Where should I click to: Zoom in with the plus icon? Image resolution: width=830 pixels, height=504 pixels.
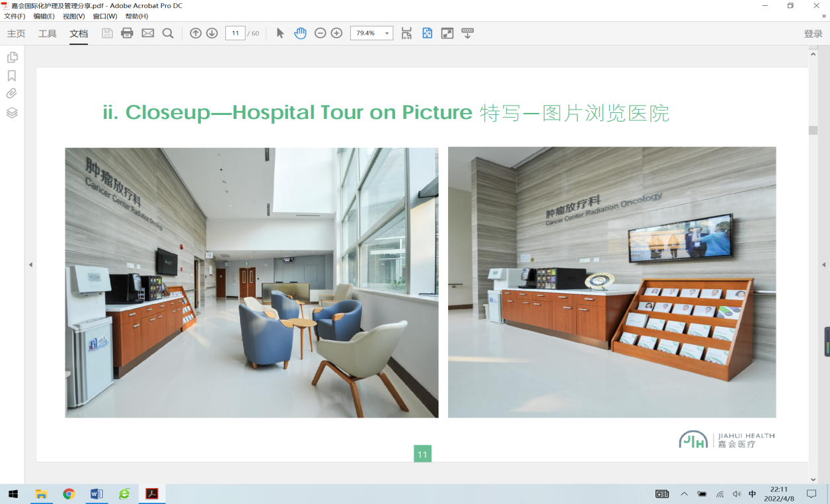pyautogui.click(x=336, y=33)
